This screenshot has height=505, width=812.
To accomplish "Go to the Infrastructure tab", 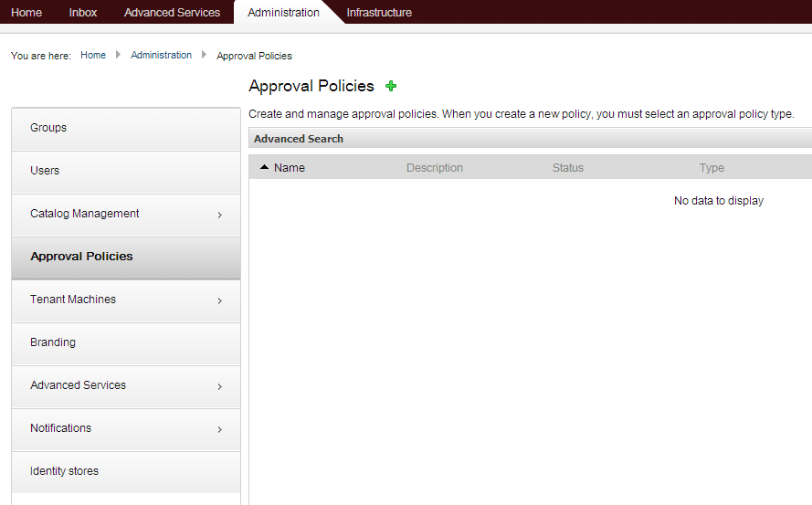I will click(x=379, y=13).
